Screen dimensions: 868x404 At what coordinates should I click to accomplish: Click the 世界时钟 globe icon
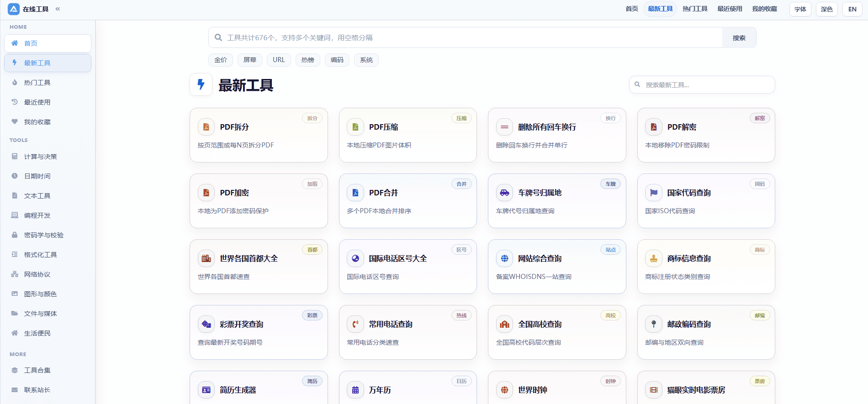tap(504, 390)
